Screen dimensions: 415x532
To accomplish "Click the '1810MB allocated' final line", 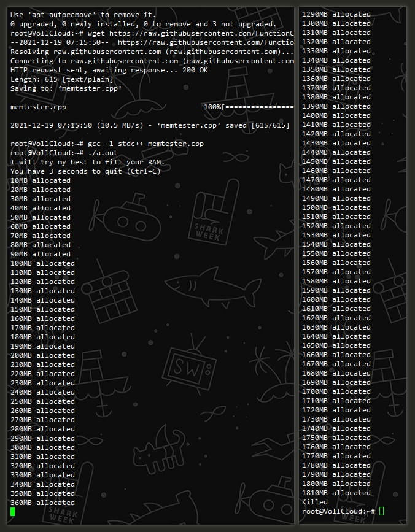I will pyautogui.click(x=336, y=493).
